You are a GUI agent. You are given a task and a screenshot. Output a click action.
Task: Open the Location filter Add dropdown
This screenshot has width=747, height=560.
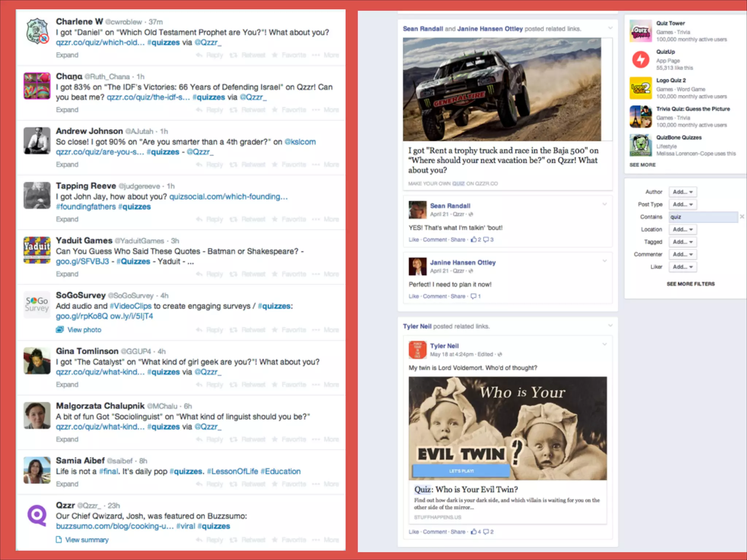[x=682, y=229]
